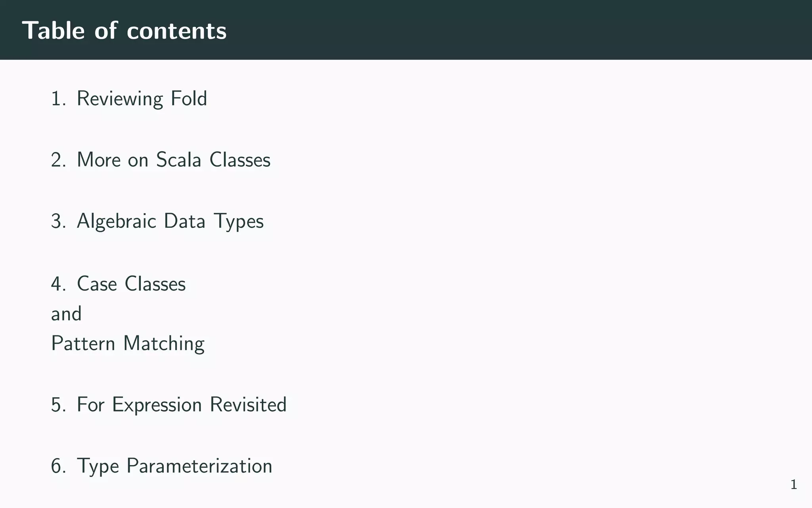The image size is (812, 508).
Task: Jump to "More on Scala Classes" section
Action: pos(173,160)
